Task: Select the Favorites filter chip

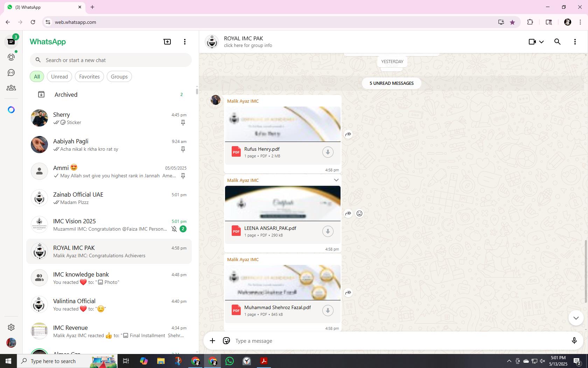Action: (x=89, y=76)
